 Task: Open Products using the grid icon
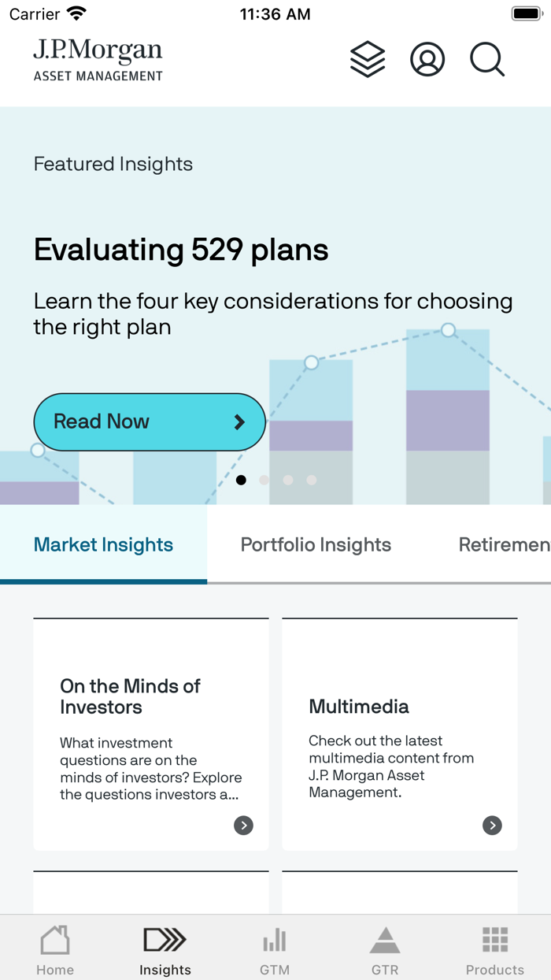[495, 947]
